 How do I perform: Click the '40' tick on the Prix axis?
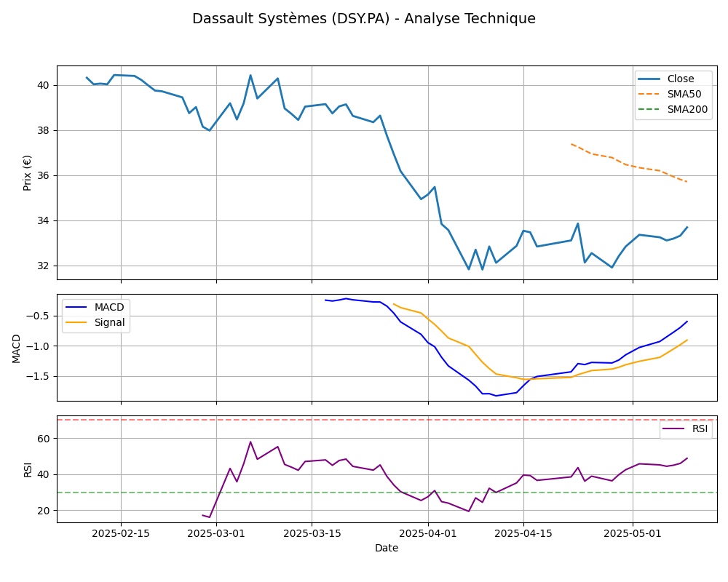click(x=43, y=85)
